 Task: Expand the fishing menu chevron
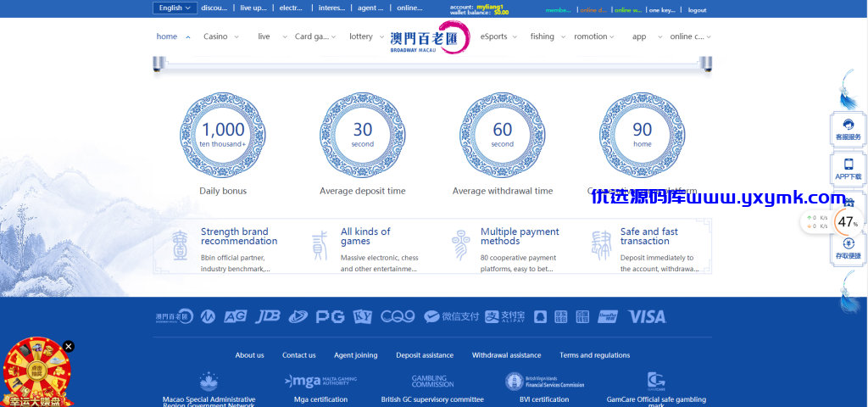[x=563, y=37]
